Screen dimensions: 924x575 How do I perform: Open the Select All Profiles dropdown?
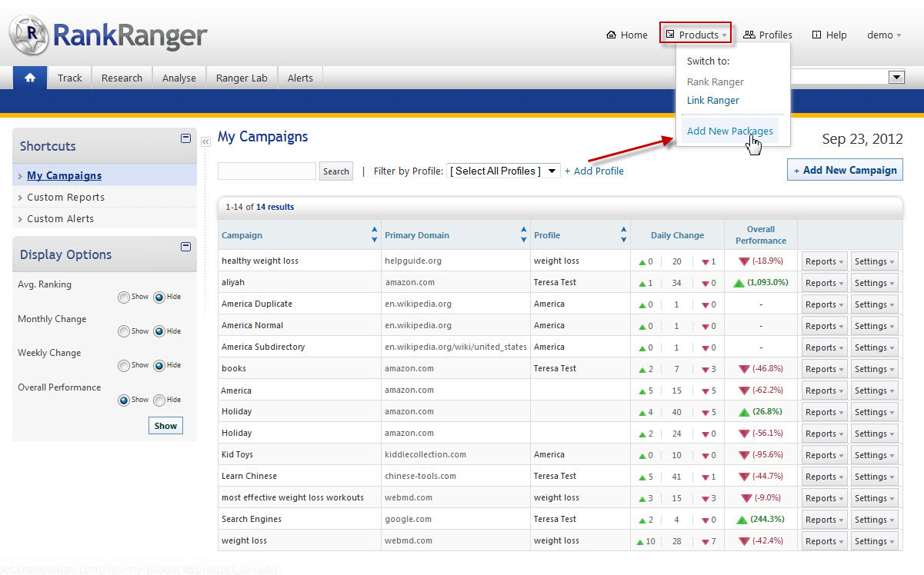tap(504, 171)
